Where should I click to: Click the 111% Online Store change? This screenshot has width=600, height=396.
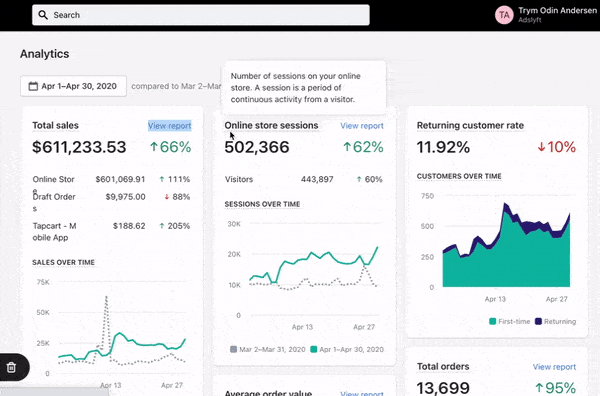(174, 179)
